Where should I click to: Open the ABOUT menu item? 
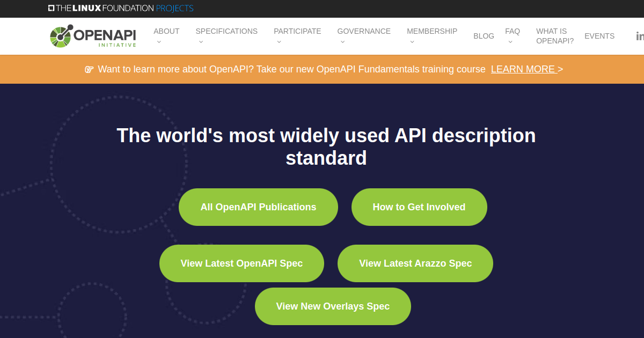(166, 31)
